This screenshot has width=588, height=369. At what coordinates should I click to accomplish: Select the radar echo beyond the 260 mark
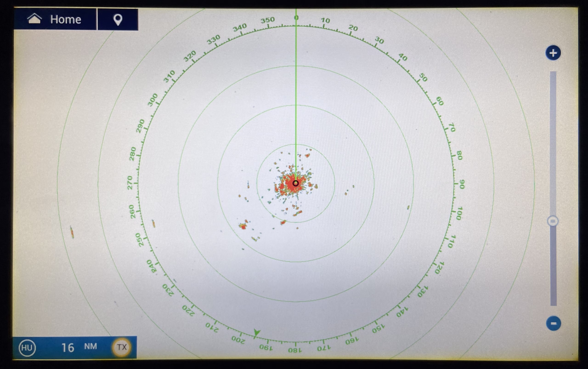pyautogui.click(x=72, y=232)
